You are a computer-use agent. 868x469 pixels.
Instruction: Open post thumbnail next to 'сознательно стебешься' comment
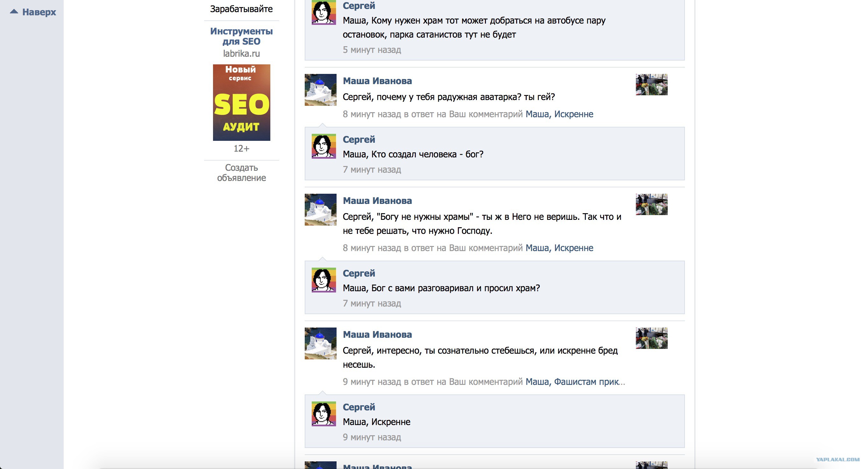[x=651, y=338]
